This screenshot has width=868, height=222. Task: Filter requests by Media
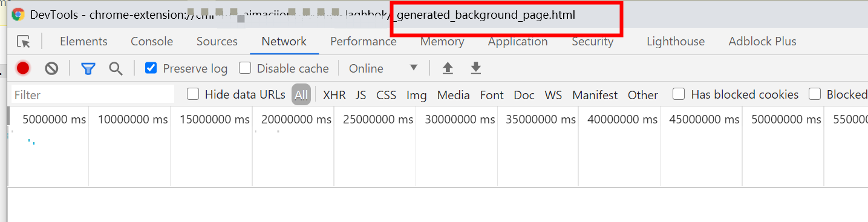coord(454,95)
